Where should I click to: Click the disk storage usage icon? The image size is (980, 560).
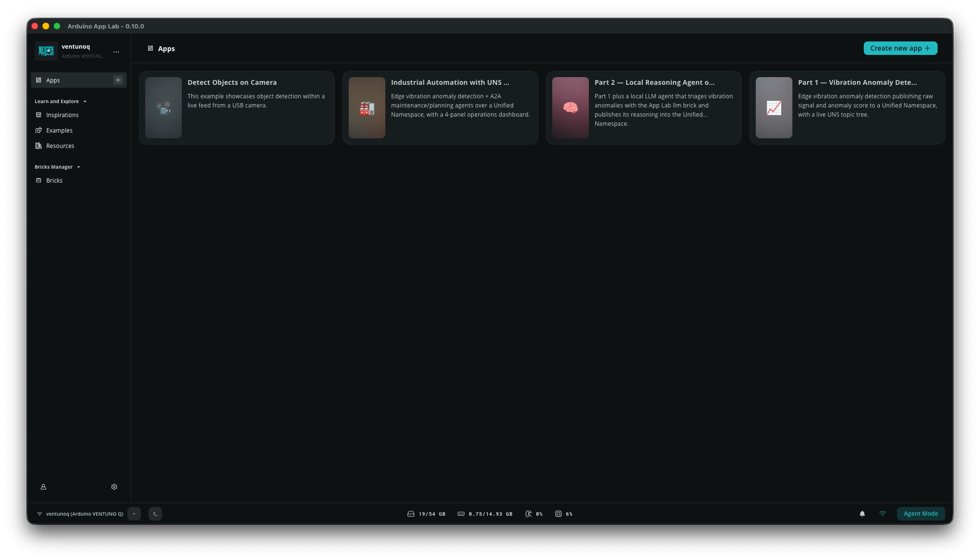(411, 514)
